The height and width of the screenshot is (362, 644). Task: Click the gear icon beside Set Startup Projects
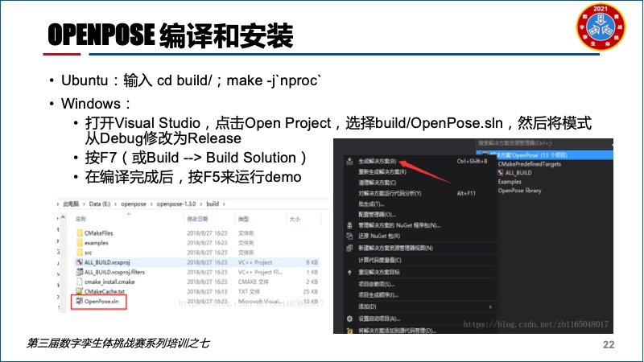(349, 319)
